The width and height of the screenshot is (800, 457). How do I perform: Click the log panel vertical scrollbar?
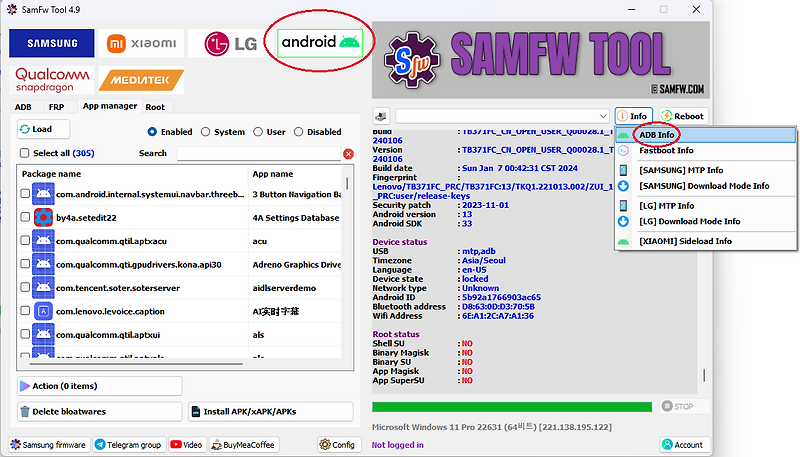click(x=704, y=375)
